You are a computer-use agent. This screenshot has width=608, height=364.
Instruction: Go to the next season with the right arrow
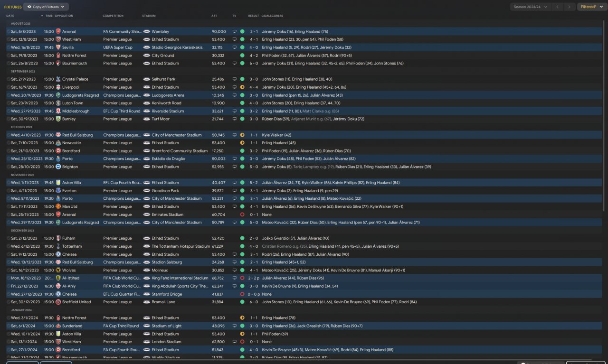tap(569, 7)
